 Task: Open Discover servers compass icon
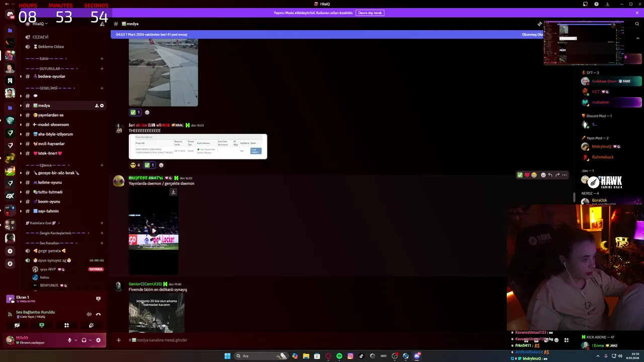[x=10, y=263]
